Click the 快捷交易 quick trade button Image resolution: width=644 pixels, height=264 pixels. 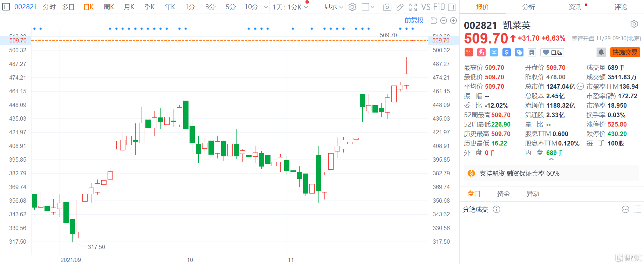tap(625, 52)
